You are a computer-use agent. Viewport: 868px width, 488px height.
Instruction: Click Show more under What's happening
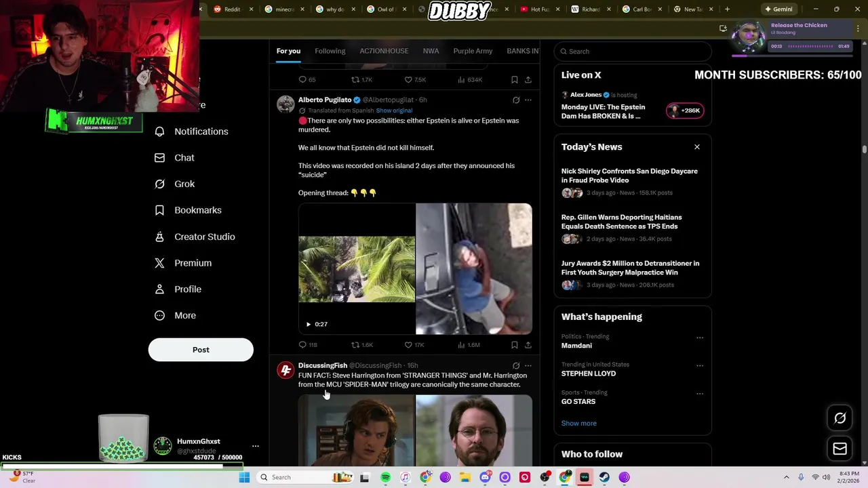click(578, 424)
